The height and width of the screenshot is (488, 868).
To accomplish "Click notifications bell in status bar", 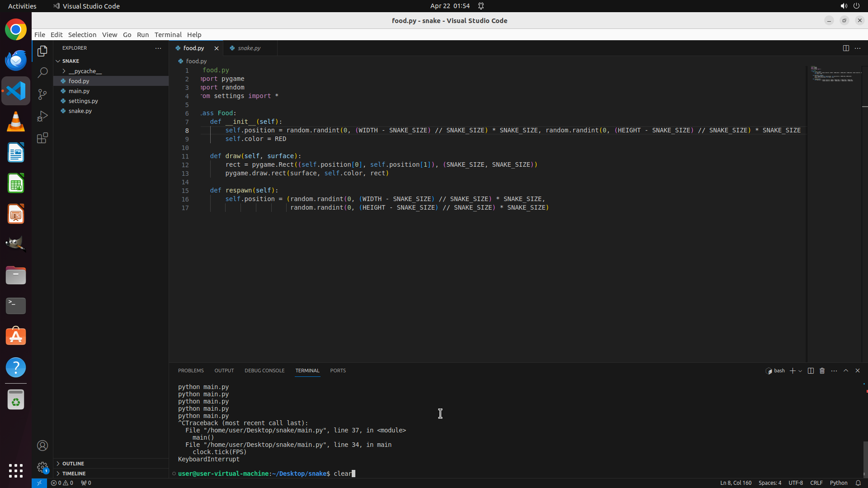I will point(858,483).
